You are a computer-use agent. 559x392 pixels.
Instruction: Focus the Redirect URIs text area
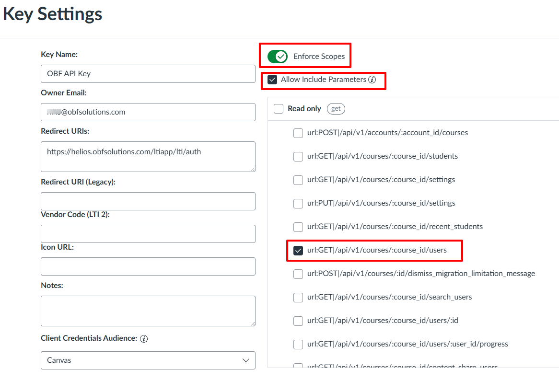pos(148,156)
